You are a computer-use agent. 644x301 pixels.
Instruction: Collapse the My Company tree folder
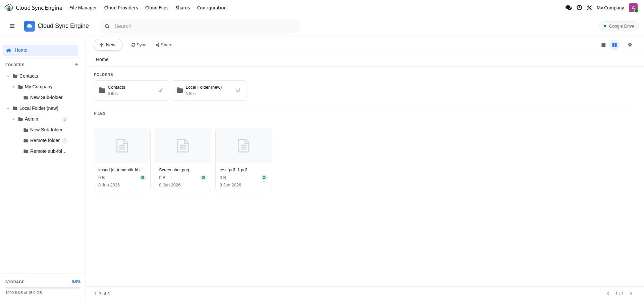click(13, 87)
